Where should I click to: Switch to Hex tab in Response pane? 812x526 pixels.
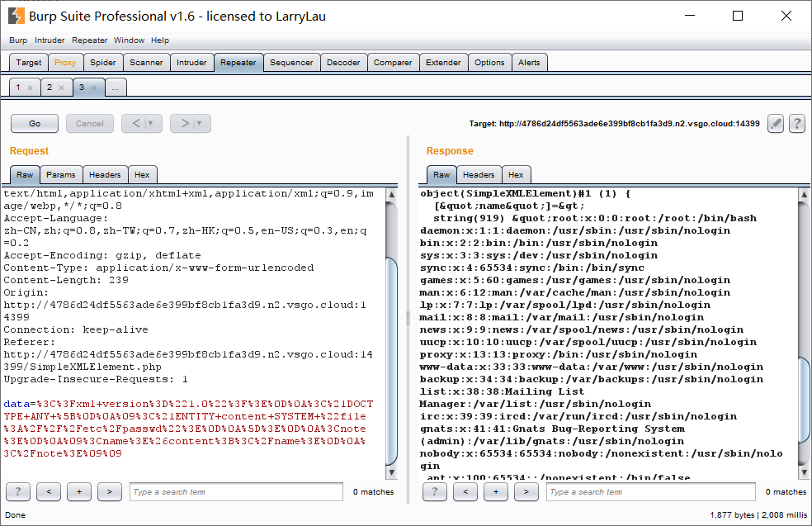pos(516,174)
